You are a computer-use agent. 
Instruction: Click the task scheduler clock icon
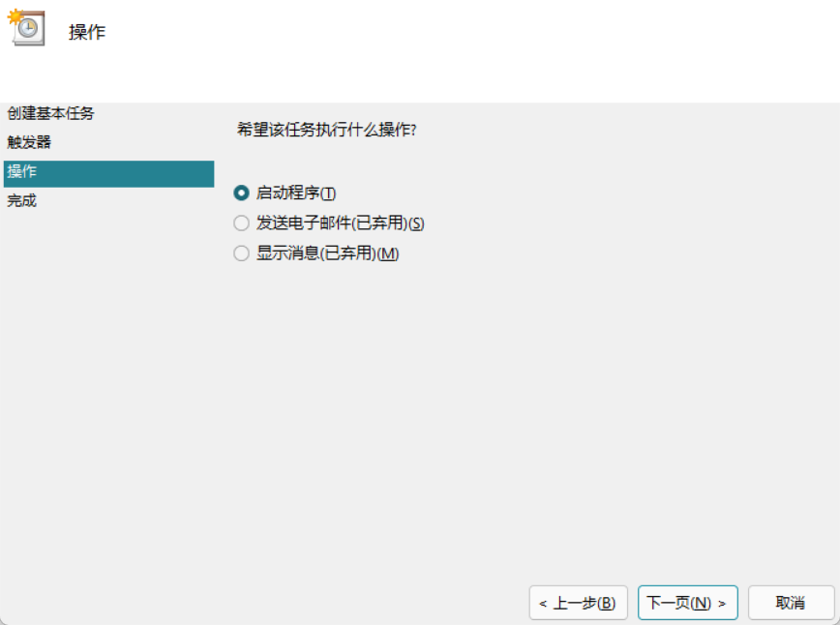pyautogui.click(x=26, y=27)
